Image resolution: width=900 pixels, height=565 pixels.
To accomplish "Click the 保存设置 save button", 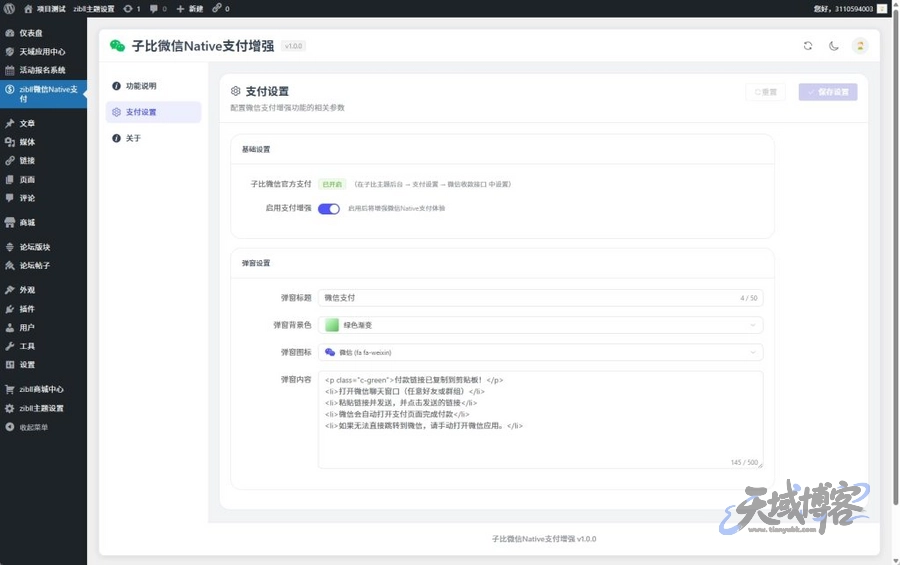I will [x=828, y=92].
